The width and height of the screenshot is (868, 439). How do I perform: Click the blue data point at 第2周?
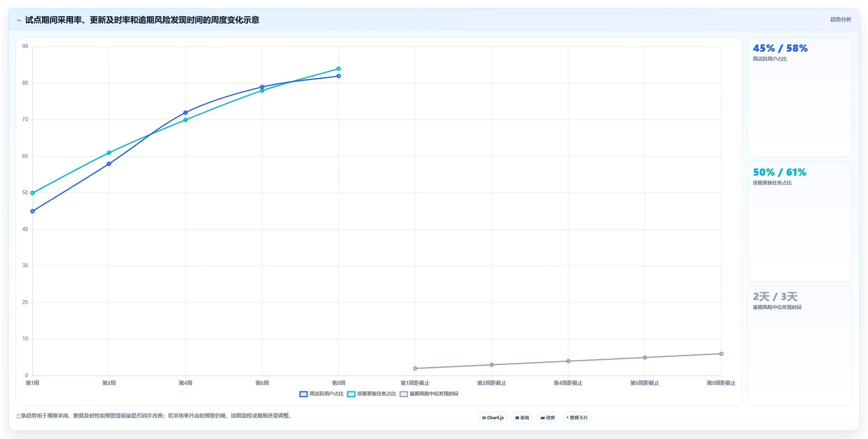click(109, 164)
